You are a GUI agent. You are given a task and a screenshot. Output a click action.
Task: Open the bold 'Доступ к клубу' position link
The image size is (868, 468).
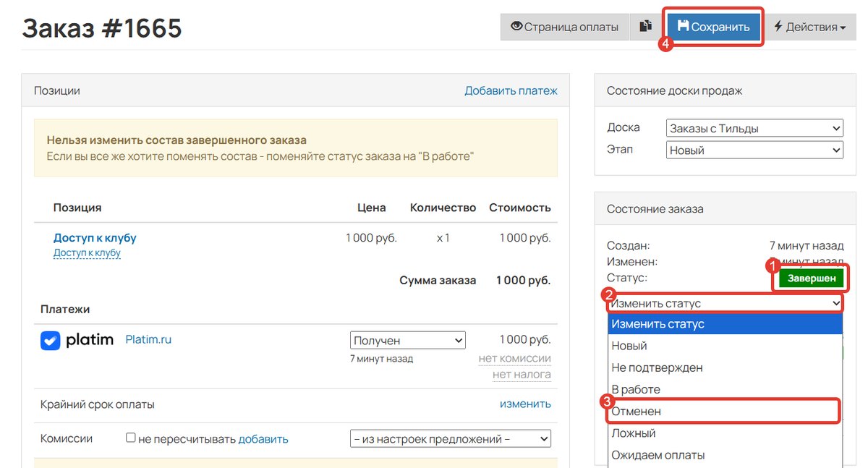pos(95,238)
